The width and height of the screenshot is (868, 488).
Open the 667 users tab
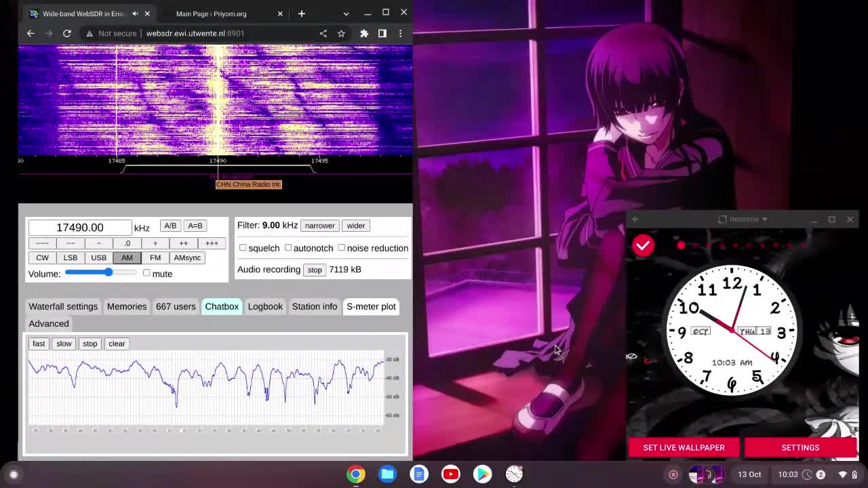pos(176,306)
